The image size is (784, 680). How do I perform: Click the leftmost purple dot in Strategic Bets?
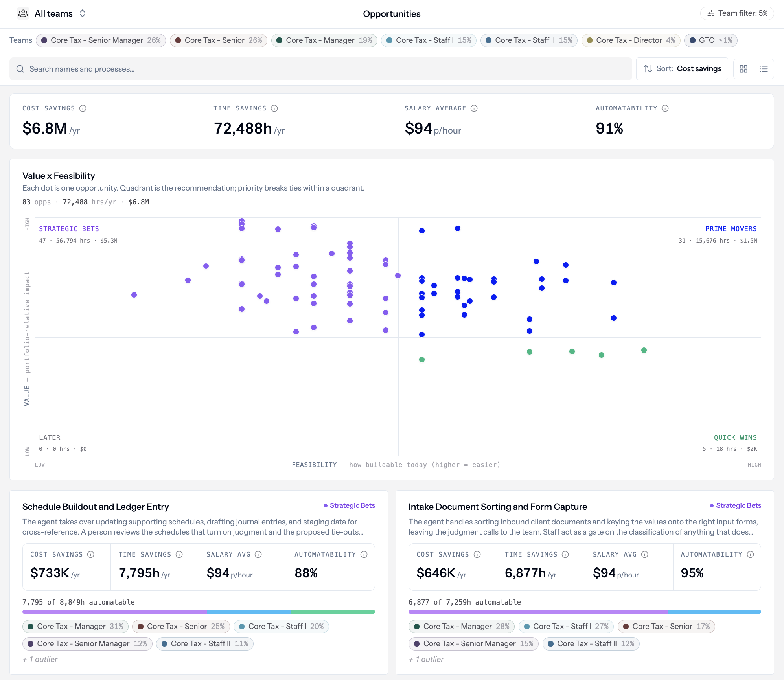point(134,295)
